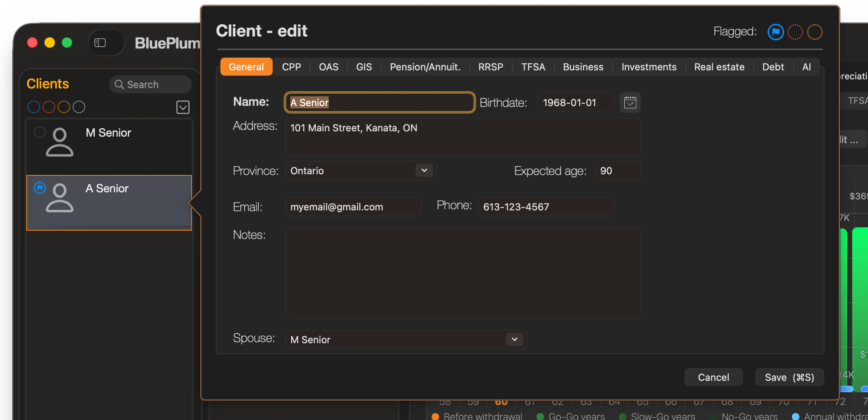Toggle flag circle next to M Senior
Viewport: 868px width, 420px height.
coord(40,132)
